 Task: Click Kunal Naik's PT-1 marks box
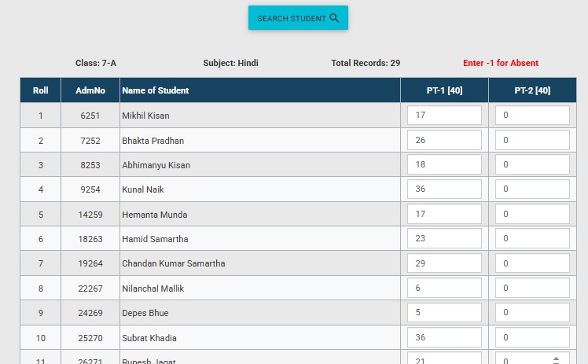[444, 189]
